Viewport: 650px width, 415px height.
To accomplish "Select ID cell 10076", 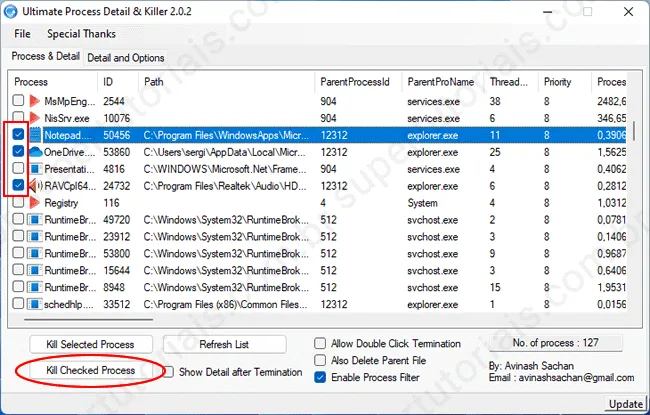I will [116, 118].
